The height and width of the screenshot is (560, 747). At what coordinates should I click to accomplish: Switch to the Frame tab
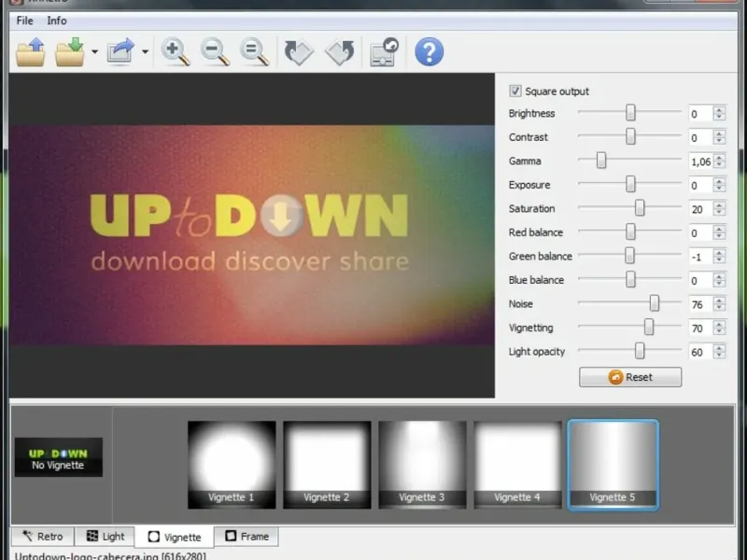click(x=246, y=537)
